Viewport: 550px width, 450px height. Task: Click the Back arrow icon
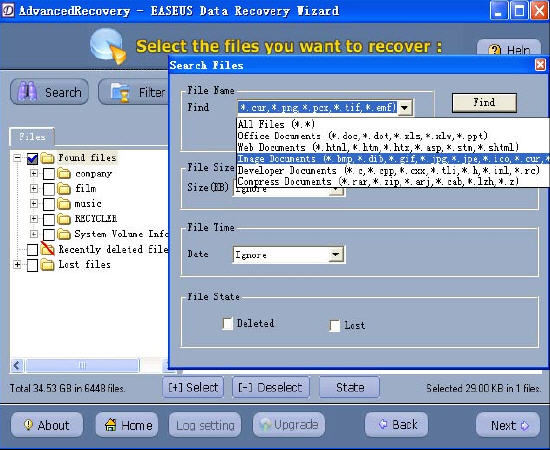383,424
